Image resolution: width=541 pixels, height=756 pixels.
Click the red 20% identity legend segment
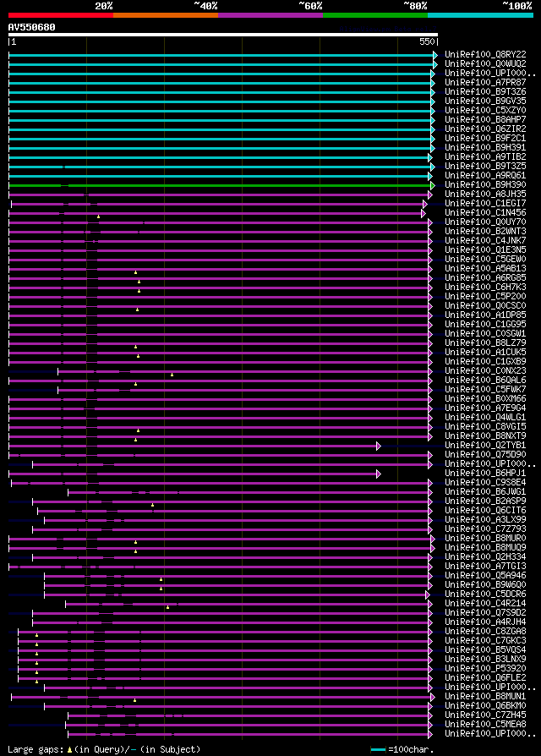(x=61, y=15)
